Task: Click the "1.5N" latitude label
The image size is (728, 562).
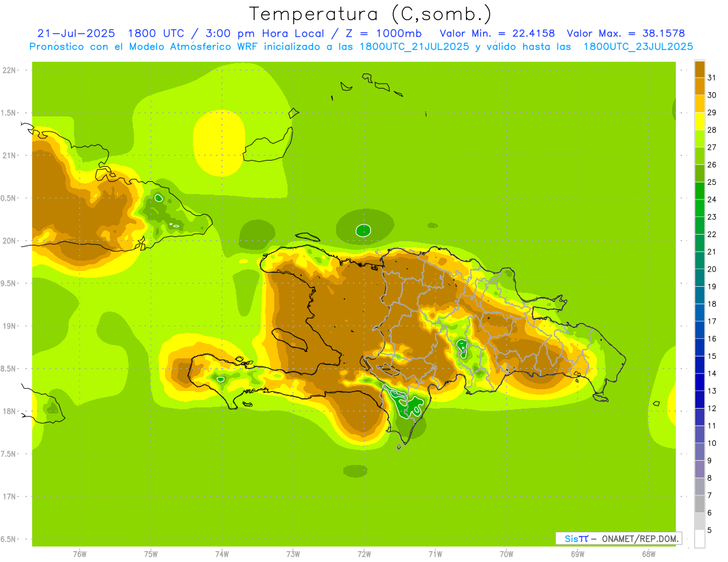Action: click(x=9, y=113)
